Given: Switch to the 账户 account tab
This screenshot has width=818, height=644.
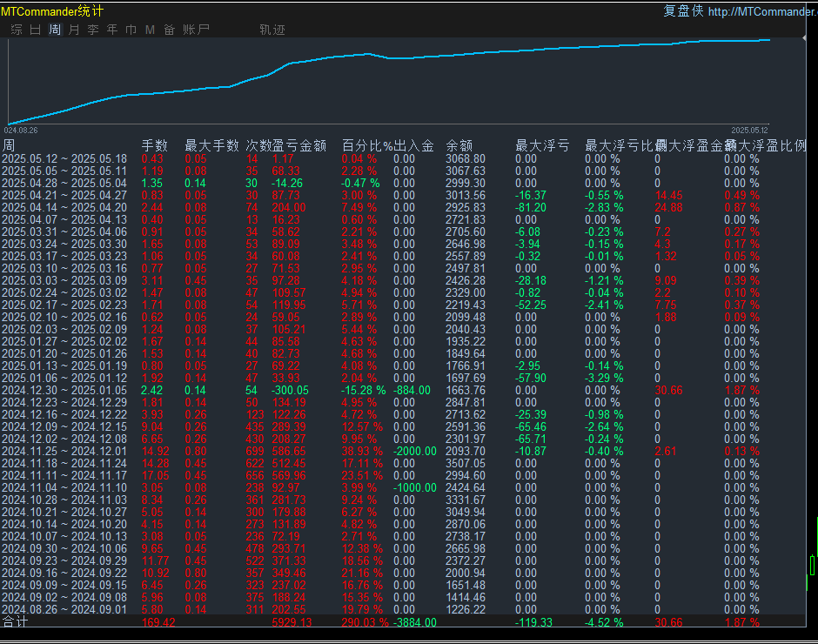Looking at the screenshot, I should [196, 30].
